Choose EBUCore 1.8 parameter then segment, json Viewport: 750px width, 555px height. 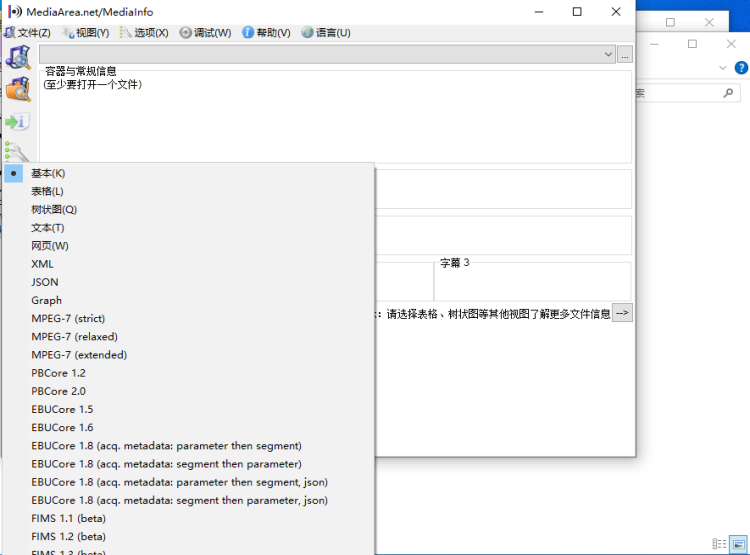click(x=188, y=482)
